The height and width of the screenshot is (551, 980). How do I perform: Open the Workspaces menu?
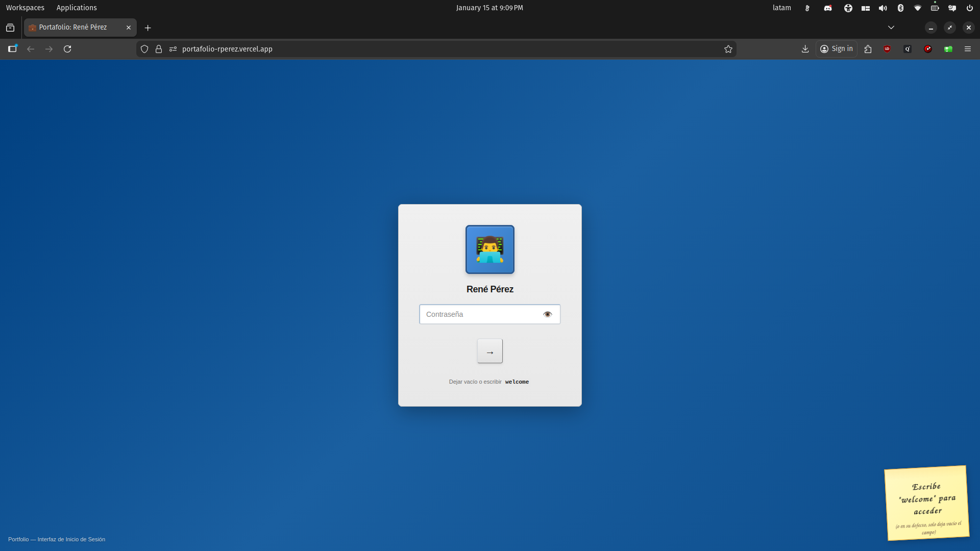click(25, 8)
